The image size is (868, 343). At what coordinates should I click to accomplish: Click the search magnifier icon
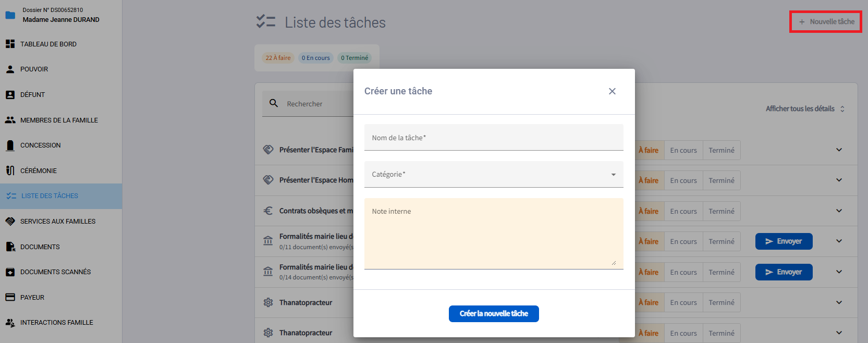click(274, 103)
